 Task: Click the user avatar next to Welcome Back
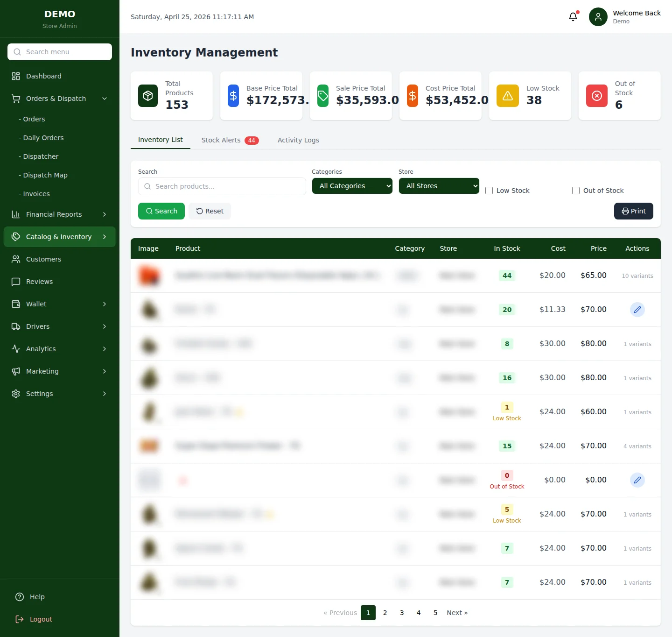point(598,16)
